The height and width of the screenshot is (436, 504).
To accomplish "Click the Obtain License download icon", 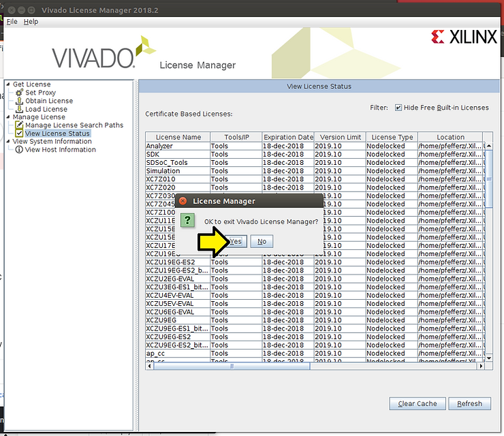I will 19,101.
